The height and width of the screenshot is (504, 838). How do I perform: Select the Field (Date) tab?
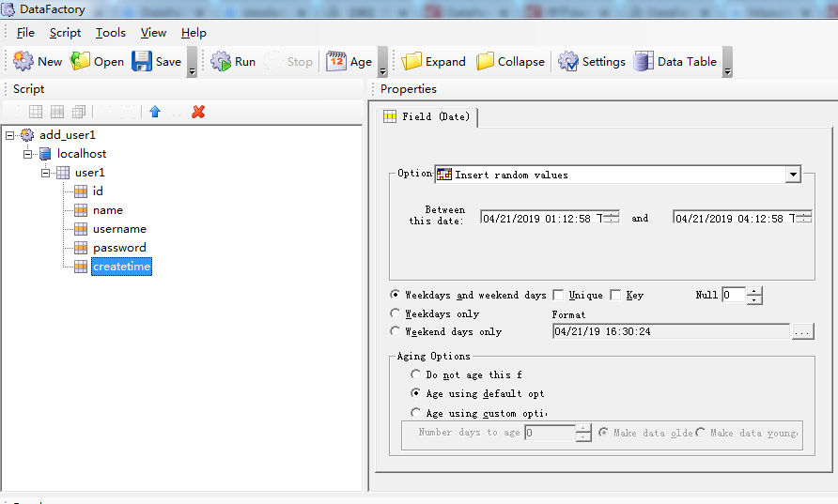click(427, 116)
